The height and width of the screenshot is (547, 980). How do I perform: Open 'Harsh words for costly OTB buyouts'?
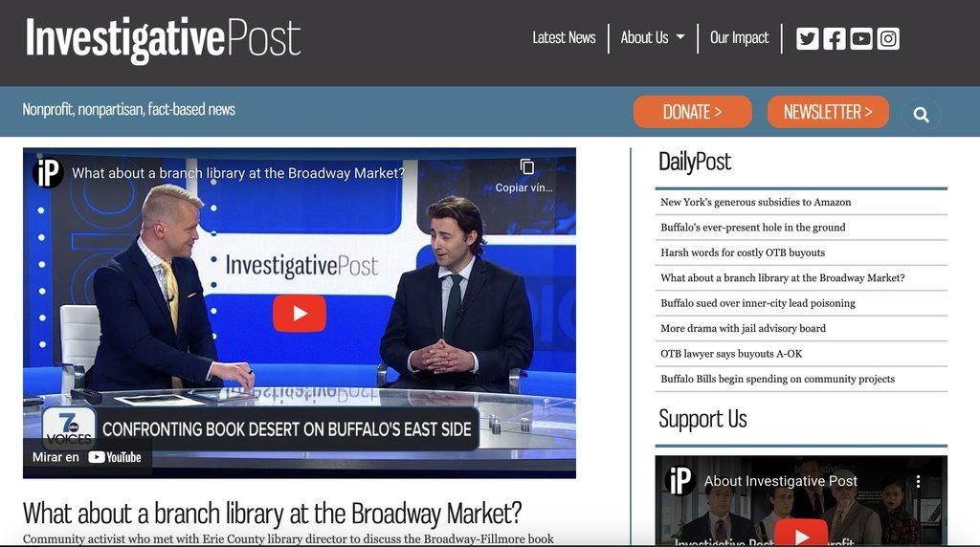pyautogui.click(x=743, y=252)
